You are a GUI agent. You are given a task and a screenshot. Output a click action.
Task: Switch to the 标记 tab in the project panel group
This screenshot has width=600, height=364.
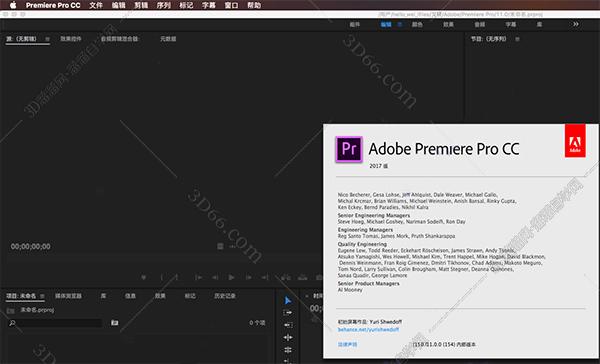point(190,296)
